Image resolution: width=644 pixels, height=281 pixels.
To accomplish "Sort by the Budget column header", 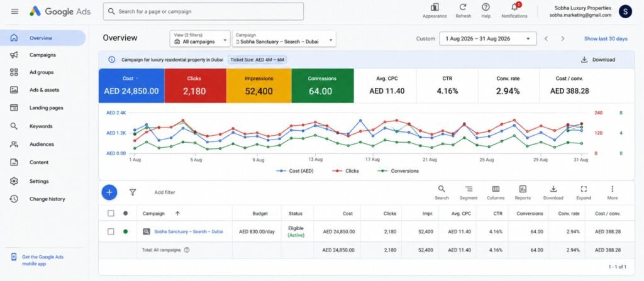I will point(260,213).
